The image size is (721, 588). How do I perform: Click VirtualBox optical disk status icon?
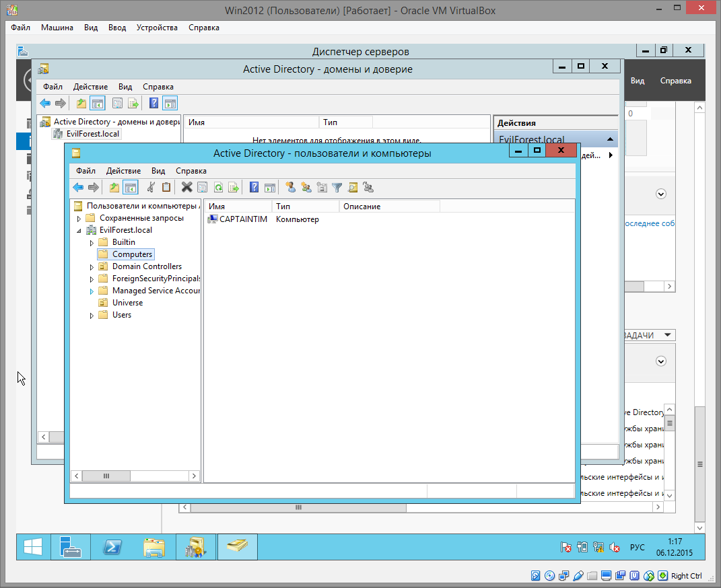coord(549,576)
